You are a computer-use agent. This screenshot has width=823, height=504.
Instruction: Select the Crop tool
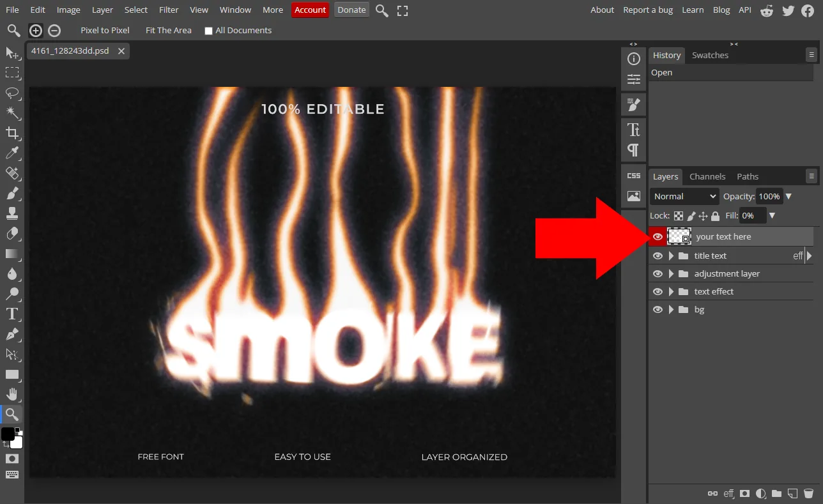(x=12, y=133)
